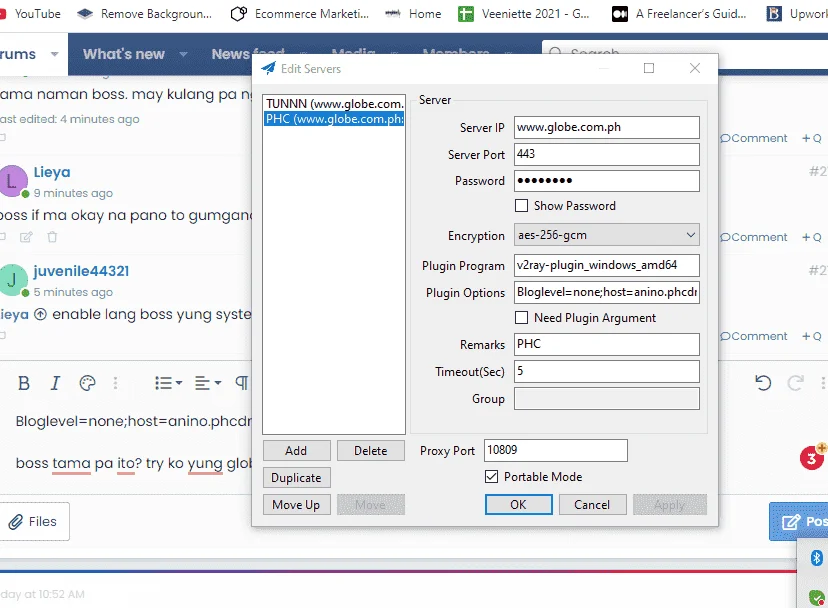Move selected server up
Screen dimensions: 828x608
coord(296,504)
